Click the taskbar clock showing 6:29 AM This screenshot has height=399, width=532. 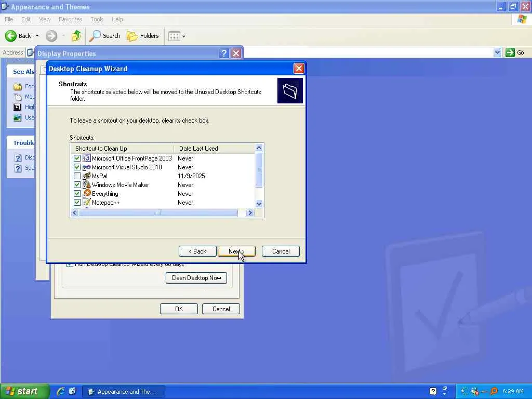(x=513, y=391)
